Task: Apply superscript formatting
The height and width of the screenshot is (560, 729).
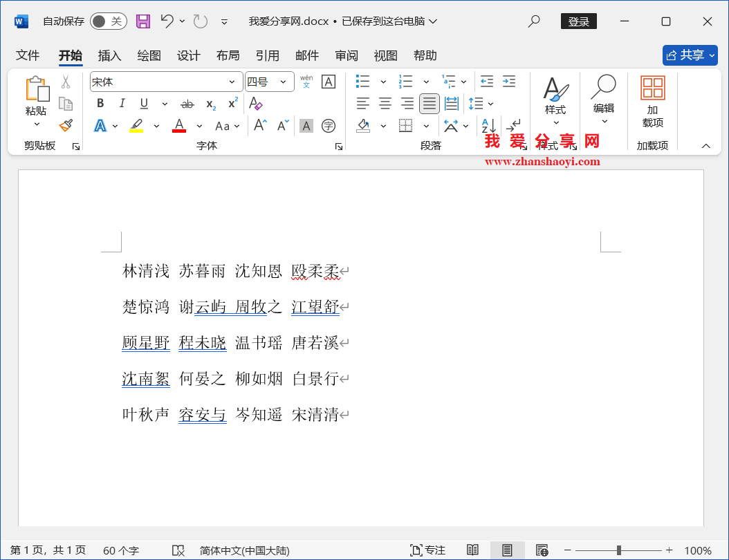Action: pyautogui.click(x=233, y=103)
